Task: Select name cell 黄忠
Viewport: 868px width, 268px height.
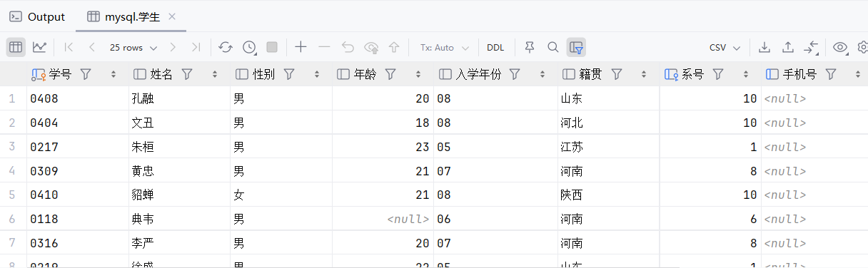Action: click(x=180, y=171)
